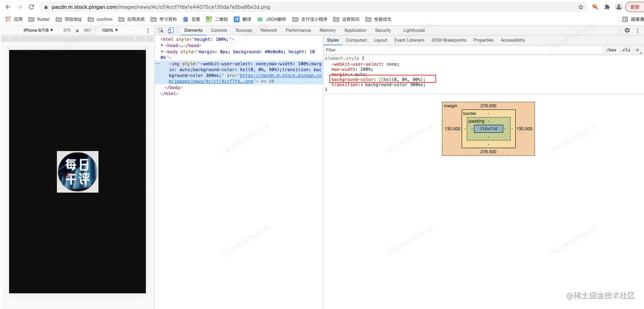Click the 更新 update button
The height and width of the screenshot is (309, 644).
(635, 7)
